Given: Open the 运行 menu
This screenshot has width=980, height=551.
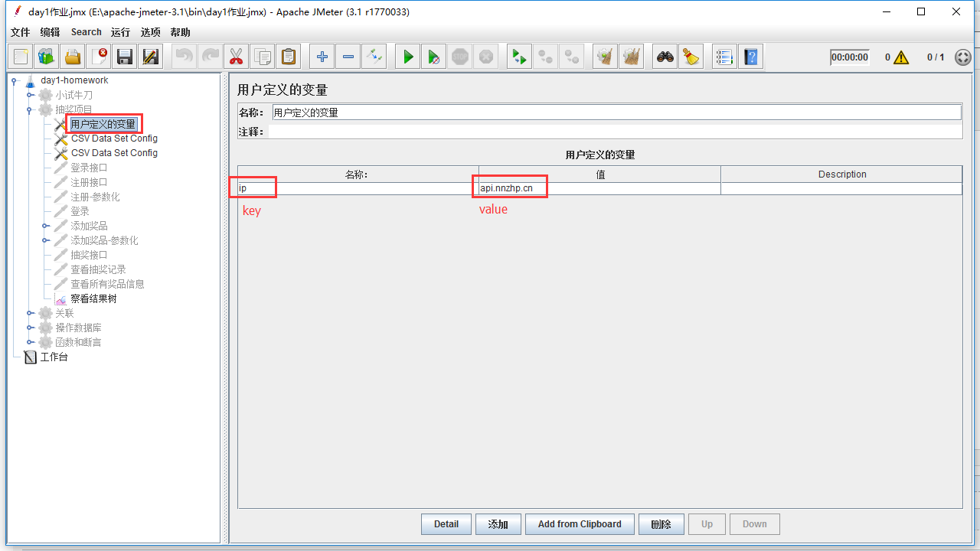Looking at the screenshot, I should tap(120, 32).
